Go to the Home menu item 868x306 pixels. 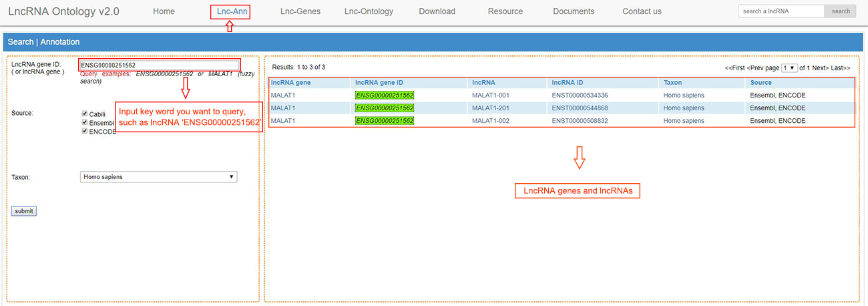164,11
